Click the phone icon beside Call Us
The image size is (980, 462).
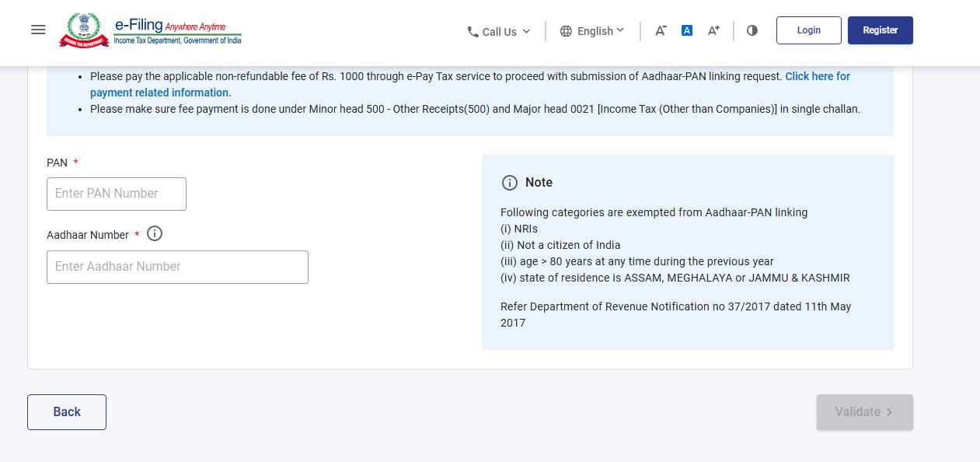[x=473, y=32]
